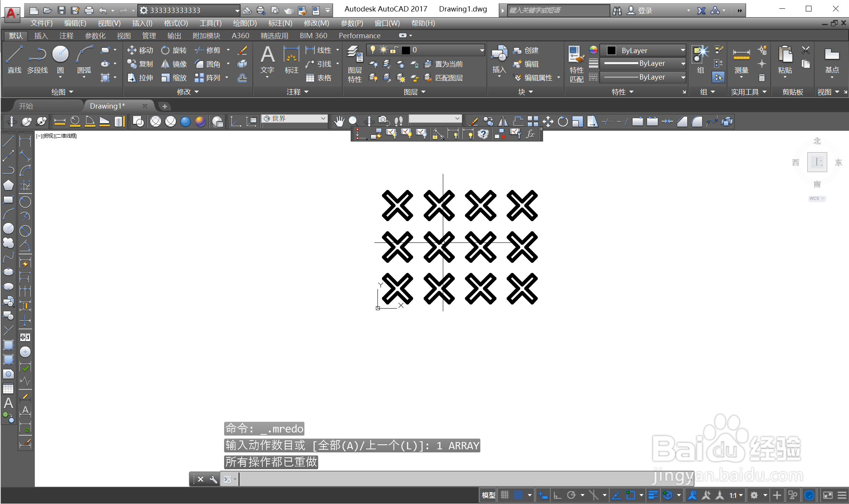Click 登录 sign-in button

(x=639, y=10)
